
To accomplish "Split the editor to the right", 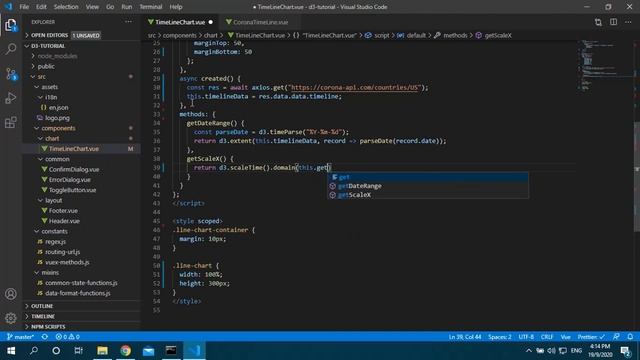I will 613,22.
